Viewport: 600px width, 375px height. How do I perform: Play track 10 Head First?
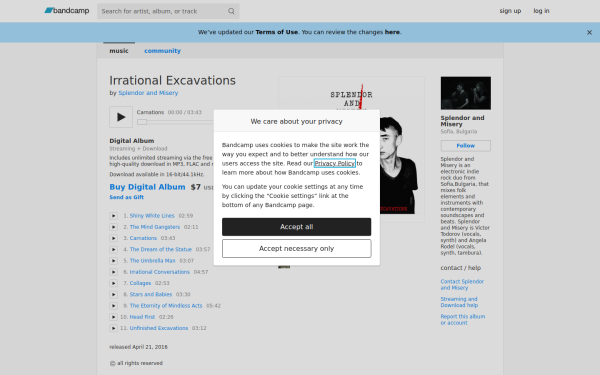pos(114,317)
